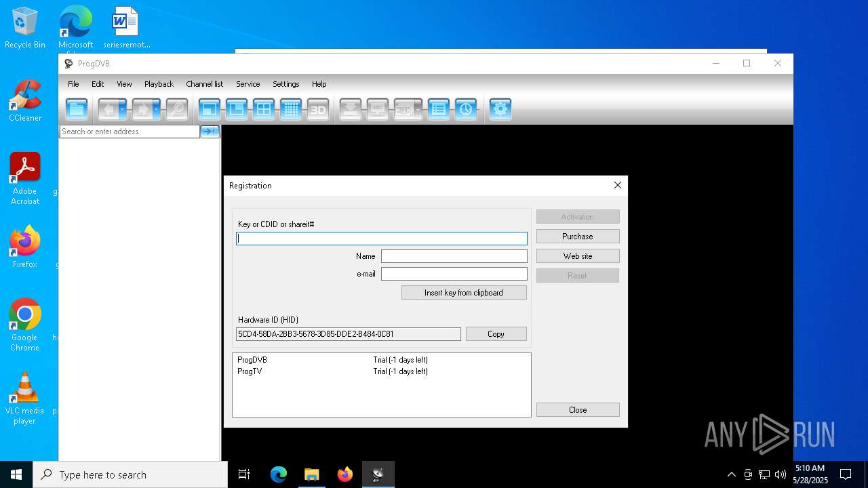868x488 pixels.
Task: Open Edge from the taskbar
Action: [x=279, y=474]
